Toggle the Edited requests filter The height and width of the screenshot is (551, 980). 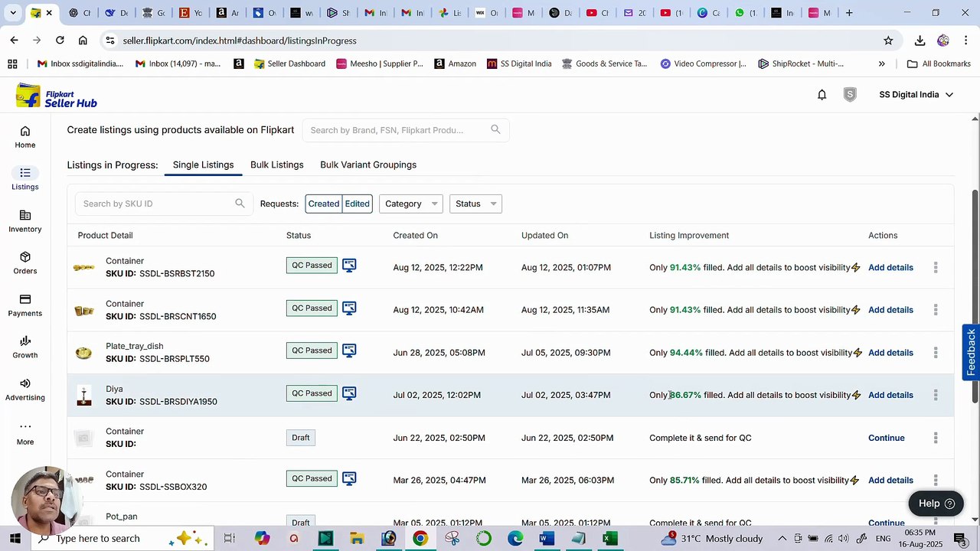[358, 204]
